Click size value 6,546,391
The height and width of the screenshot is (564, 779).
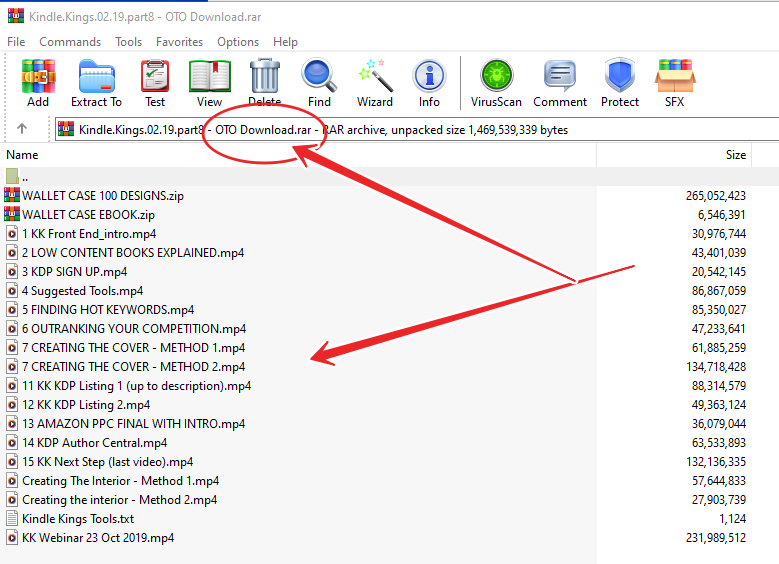click(x=721, y=215)
